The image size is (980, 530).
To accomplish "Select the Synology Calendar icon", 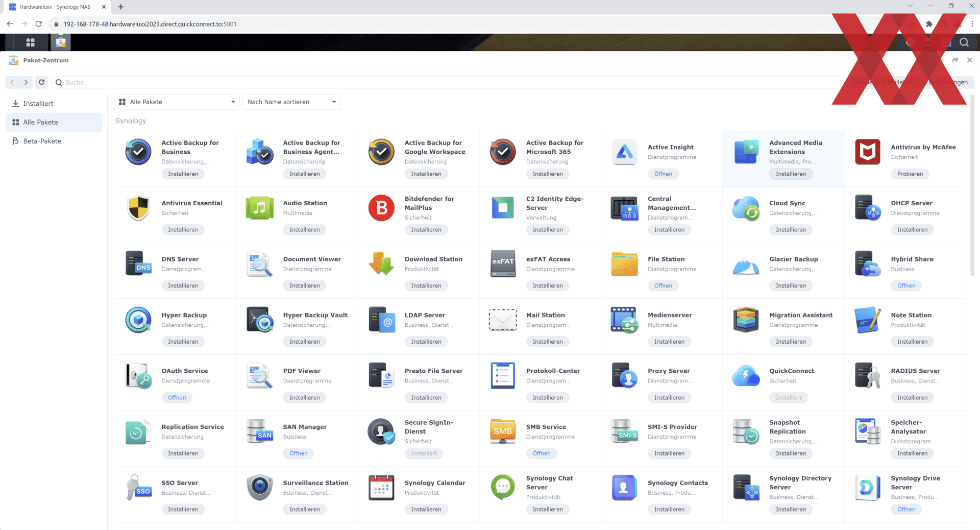I will click(x=381, y=487).
